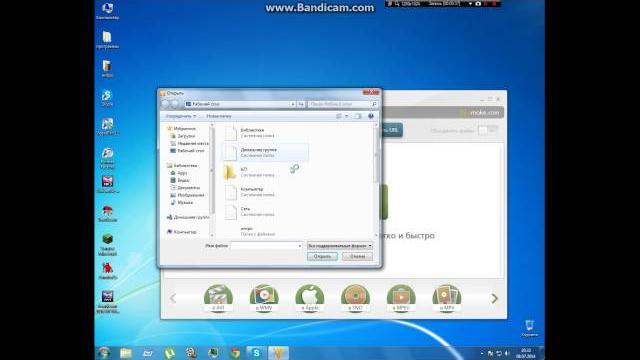Open the help icon in file dialog toolbar
This screenshot has height=360, width=640.
point(371,116)
